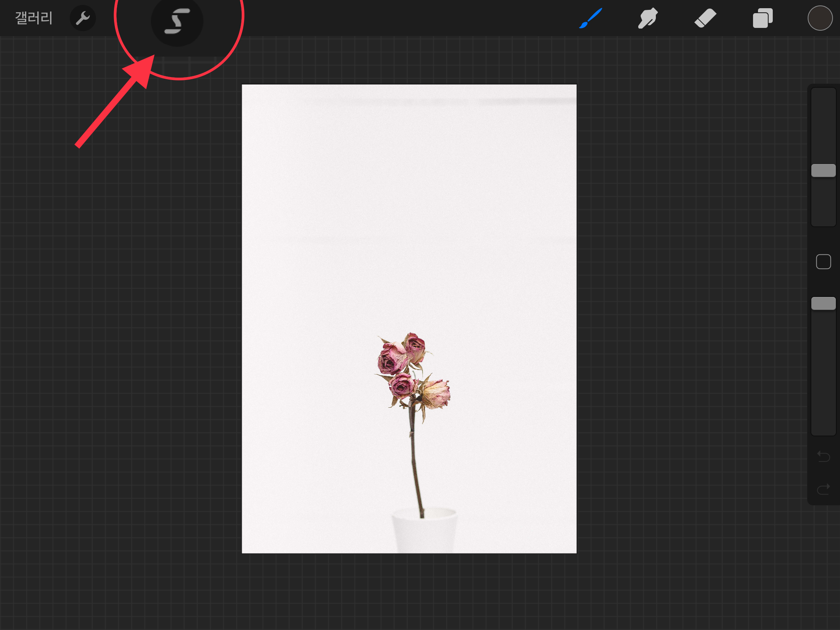Image resolution: width=840 pixels, height=630 pixels.
Task: Click the brush size slider handle
Action: 823,171
